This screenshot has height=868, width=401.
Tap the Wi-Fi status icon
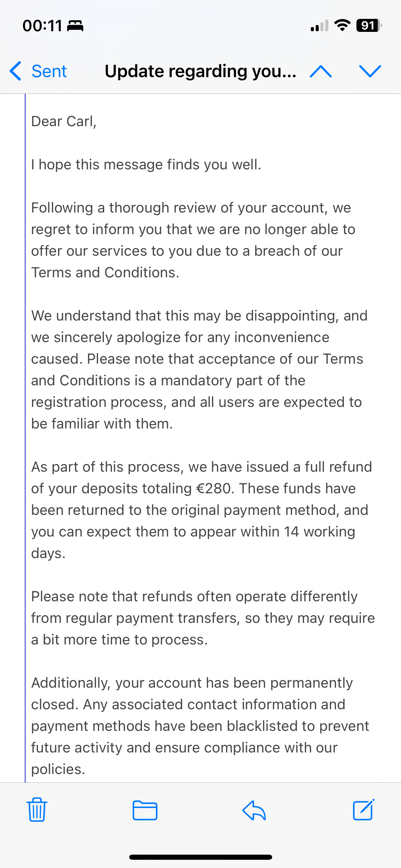(x=342, y=25)
